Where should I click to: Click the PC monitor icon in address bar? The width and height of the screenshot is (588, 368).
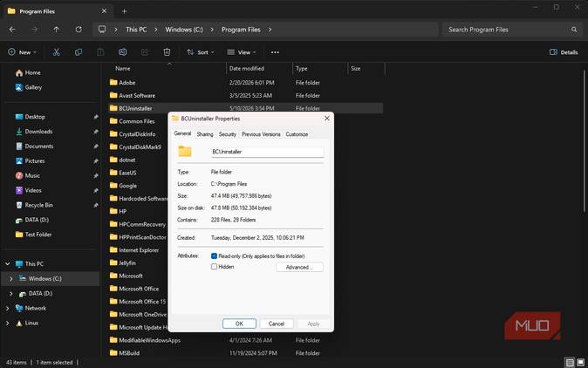click(x=102, y=30)
